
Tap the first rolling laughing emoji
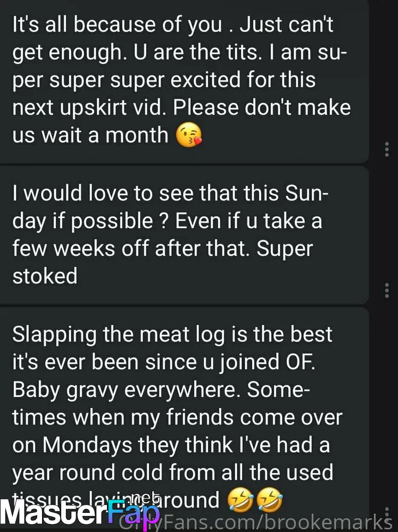pyautogui.click(x=241, y=500)
